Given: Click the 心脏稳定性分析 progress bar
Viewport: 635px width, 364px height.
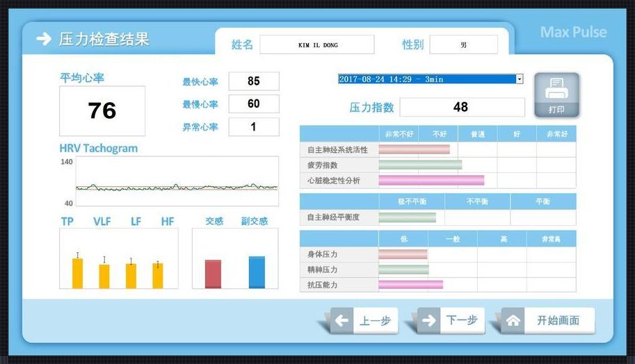Looking at the screenshot, I should pyautogui.click(x=431, y=181).
